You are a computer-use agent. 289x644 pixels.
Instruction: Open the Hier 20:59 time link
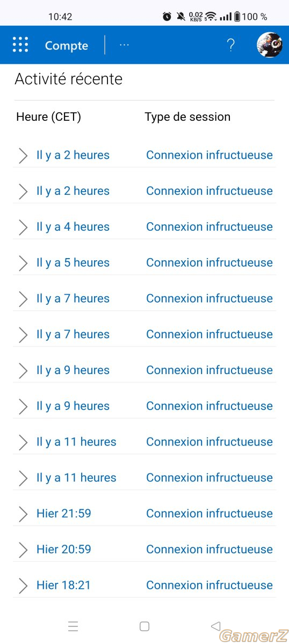64,549
